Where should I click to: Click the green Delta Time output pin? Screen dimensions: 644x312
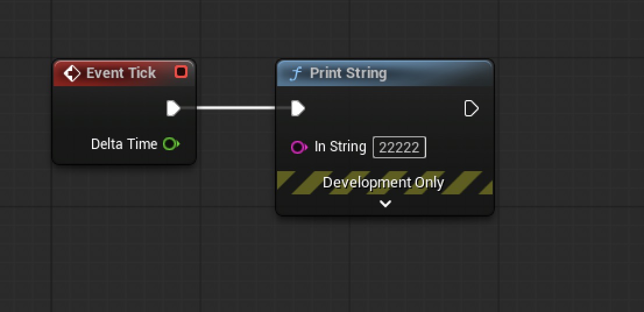click(171, 144)
